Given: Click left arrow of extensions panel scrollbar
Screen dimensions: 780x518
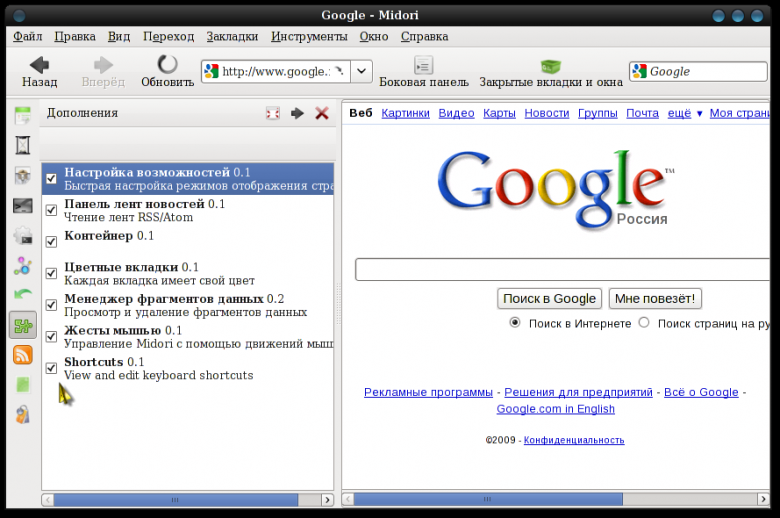Looking at the screenshot, I should click(48, 500).
